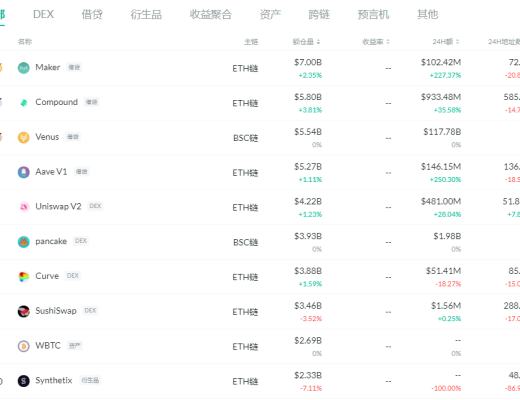Open the WBTC name link
Screen dimensions: 520x400
(48, 345)
